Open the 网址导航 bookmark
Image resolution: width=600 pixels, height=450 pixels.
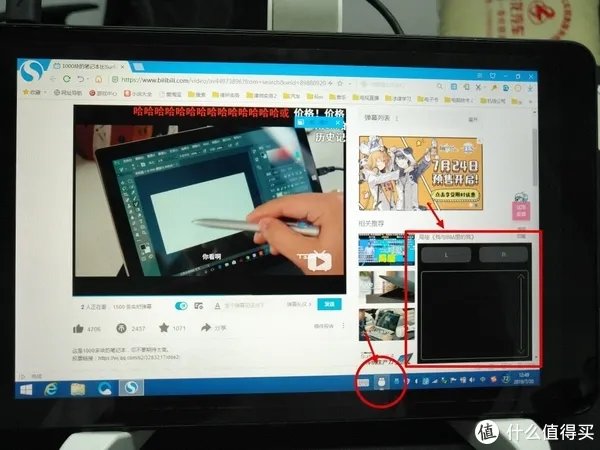tap(68, 93)
